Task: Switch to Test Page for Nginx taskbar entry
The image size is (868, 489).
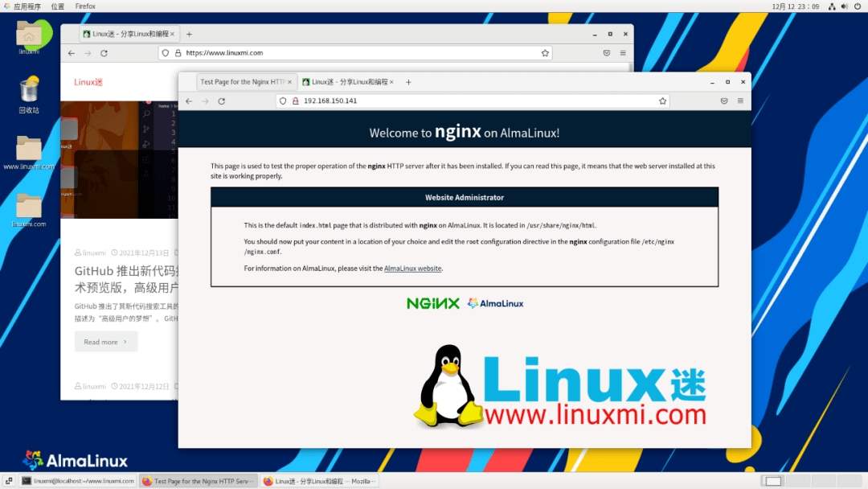Action: click(x=199, y=481)
